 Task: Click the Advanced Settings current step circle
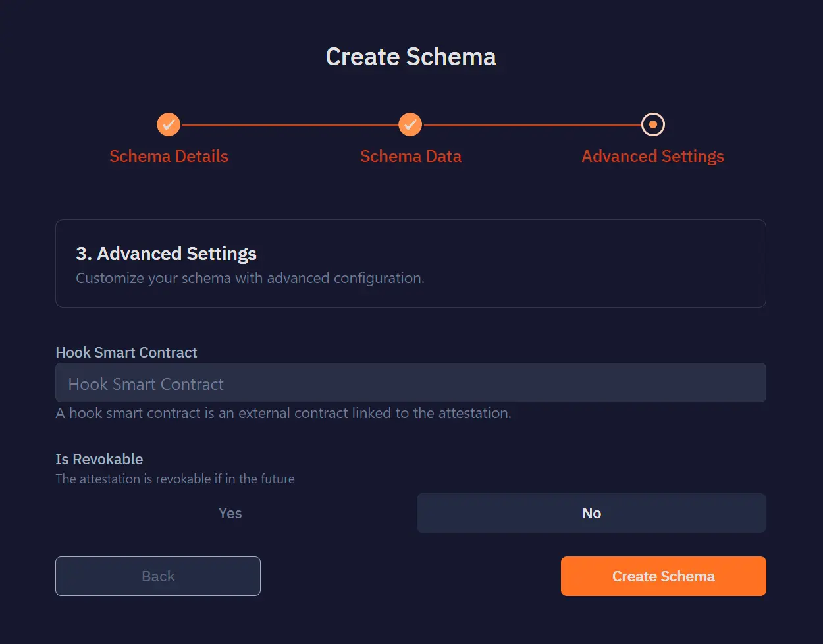(x=652, y=124)
